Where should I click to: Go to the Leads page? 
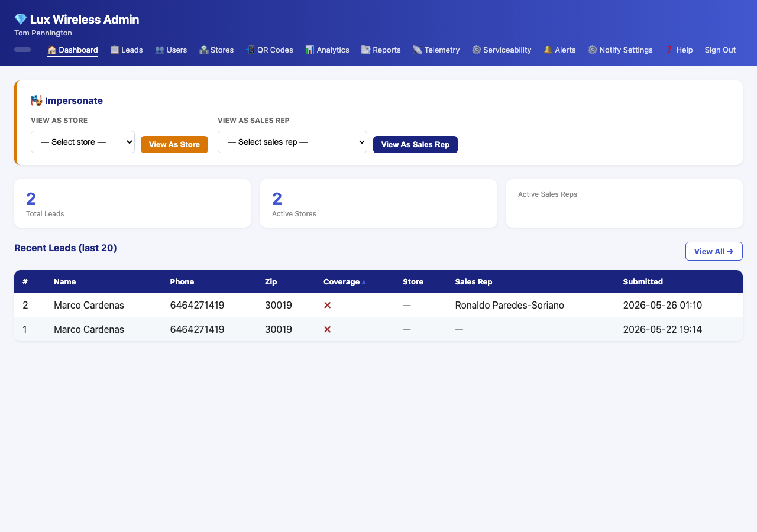[x=127, y=50]
